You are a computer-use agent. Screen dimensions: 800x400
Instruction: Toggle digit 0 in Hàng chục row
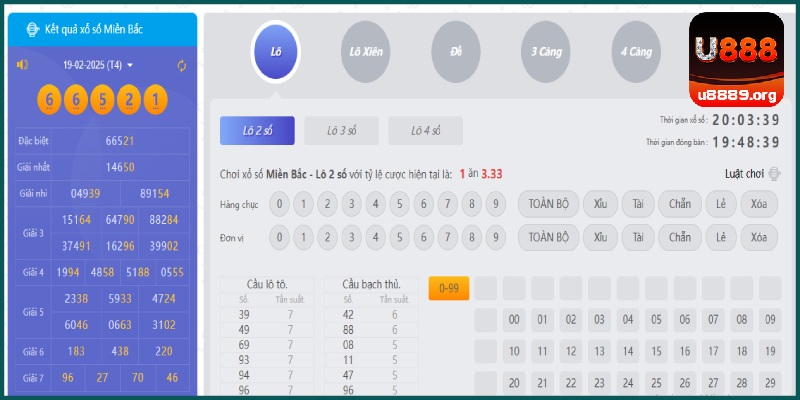click(x=280, y=205)
